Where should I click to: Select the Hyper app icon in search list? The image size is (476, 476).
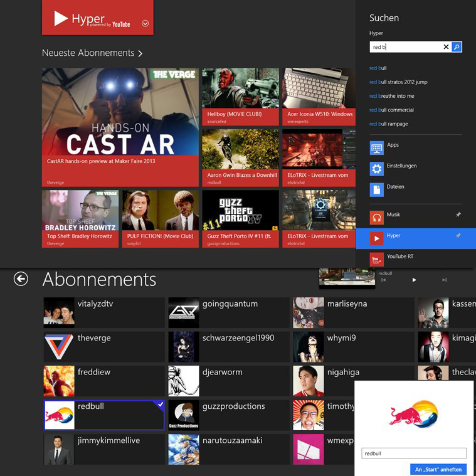377,238
